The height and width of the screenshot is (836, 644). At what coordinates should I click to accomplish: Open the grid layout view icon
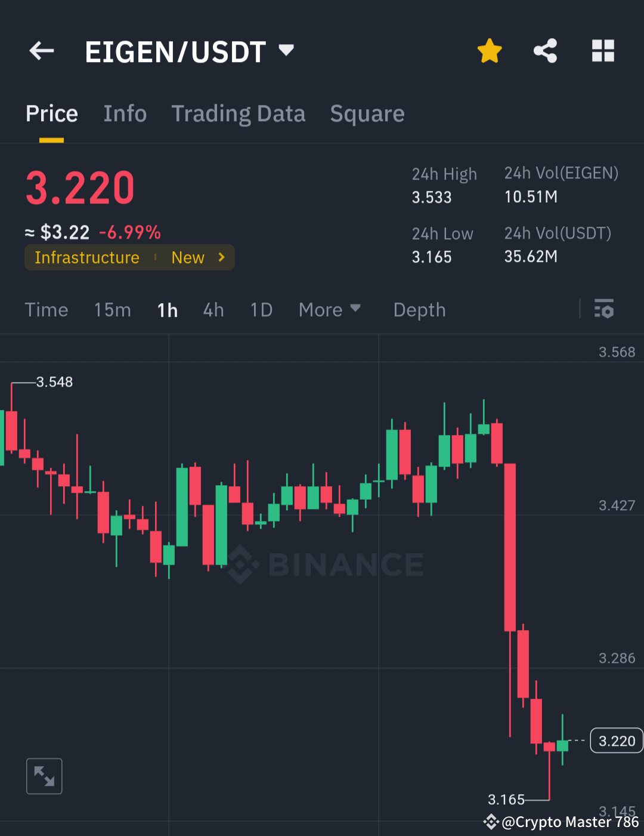[x=603, y=51]
